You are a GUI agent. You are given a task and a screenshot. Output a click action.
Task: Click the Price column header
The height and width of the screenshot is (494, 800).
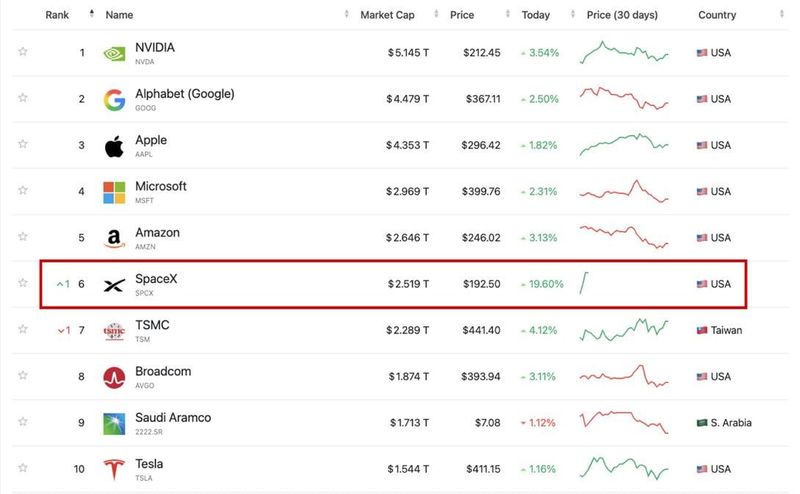(462, 15)
